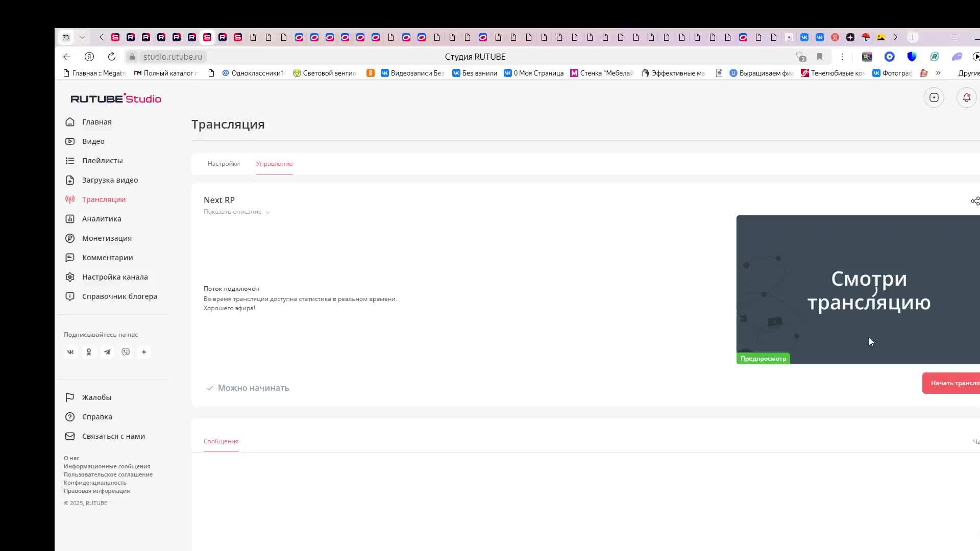Viewport: 980px width, 551px height.
Task: Expand Показать описание chevron
Action: tap(267, 212)
